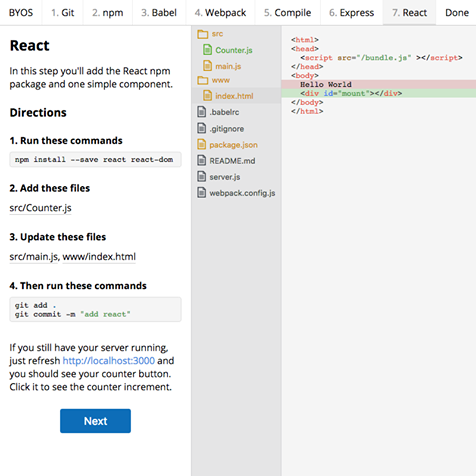
Task: Click the removed 'Hello World' diff line
Action: coord(378,84)
